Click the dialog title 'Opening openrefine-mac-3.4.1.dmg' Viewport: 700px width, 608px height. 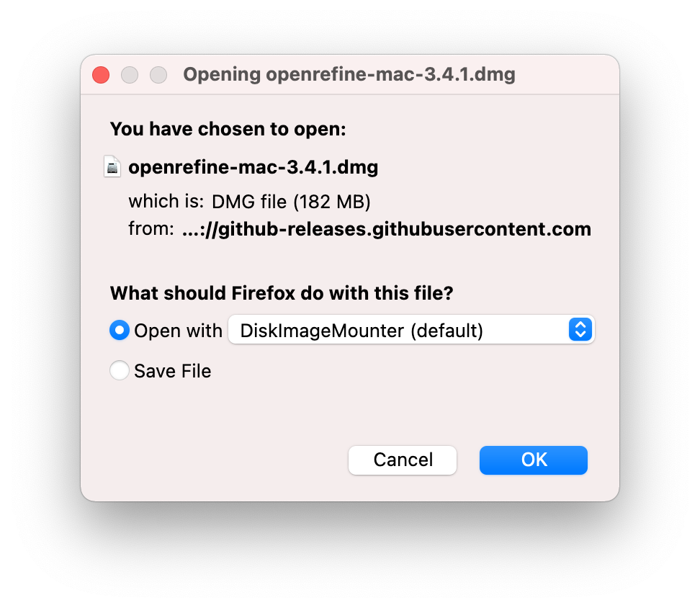(350, 74)
